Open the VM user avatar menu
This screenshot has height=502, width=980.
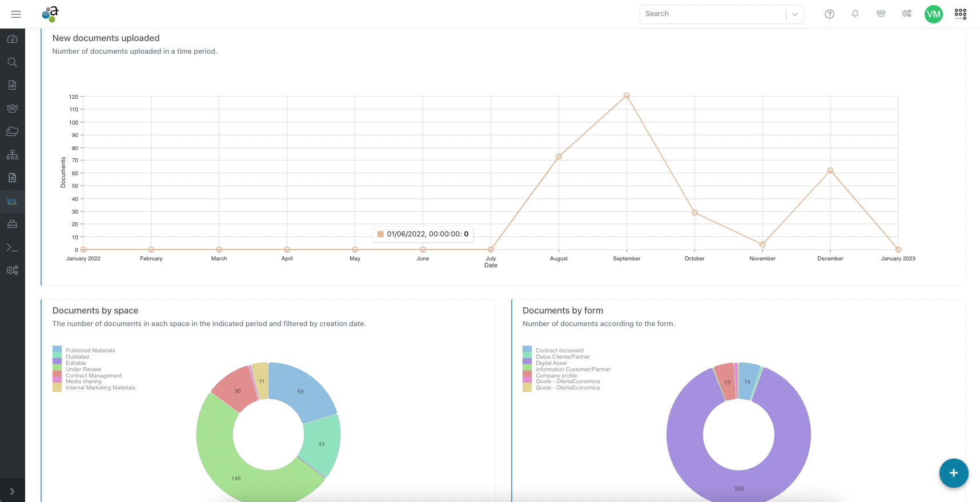pos(933,14)
